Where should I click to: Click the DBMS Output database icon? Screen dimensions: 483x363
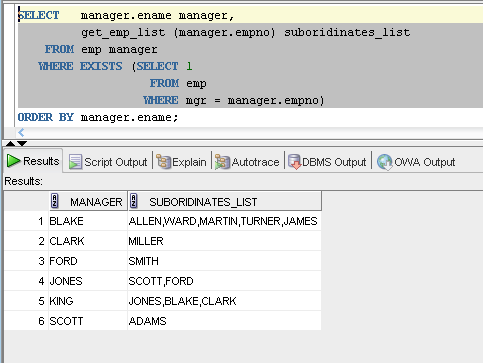[x=294, y=162]
